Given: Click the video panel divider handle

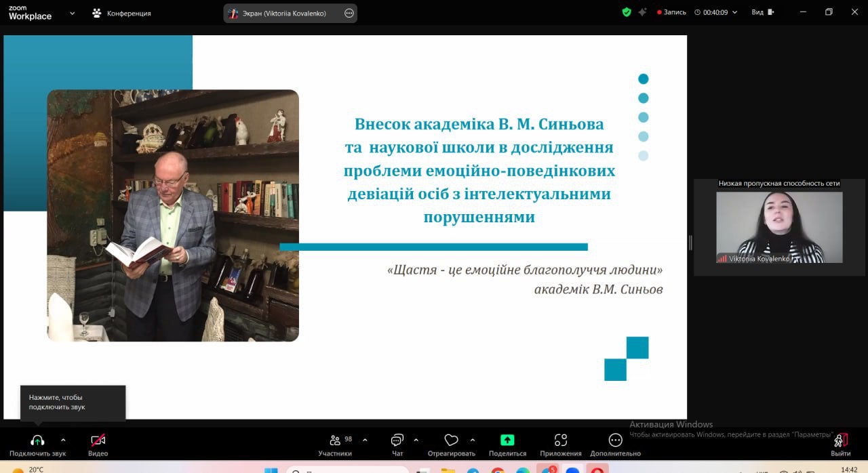Looking at the screenshot, I should 690,243.
